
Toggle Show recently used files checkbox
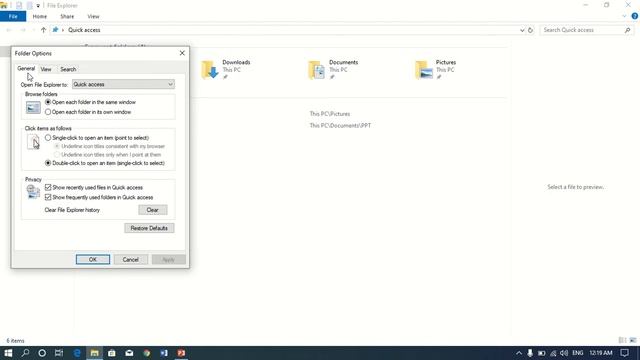[x=48, y=187]
